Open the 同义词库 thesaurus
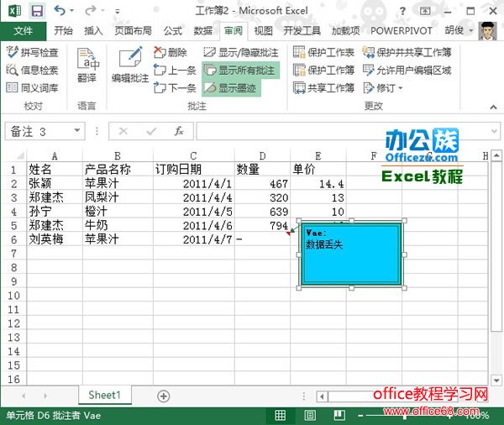This screenshot has height=425, width=504. [x=33, y=87]
